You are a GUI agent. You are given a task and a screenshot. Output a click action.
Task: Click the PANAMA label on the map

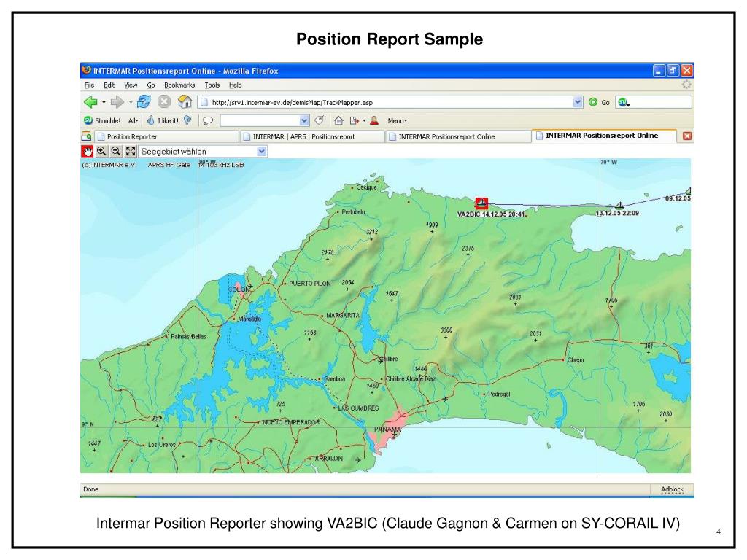tap(388, 429)
